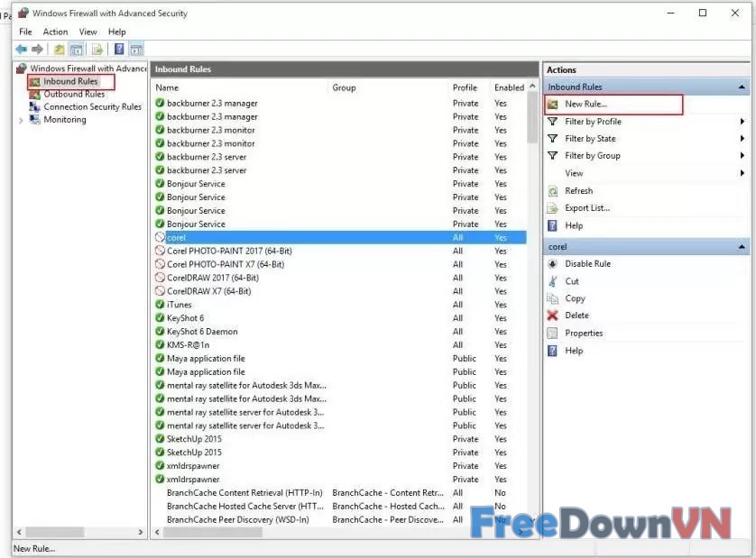This screenshot has width=756, height=558.
Task: Click Disable Rule action
Action: coord(587,264)
